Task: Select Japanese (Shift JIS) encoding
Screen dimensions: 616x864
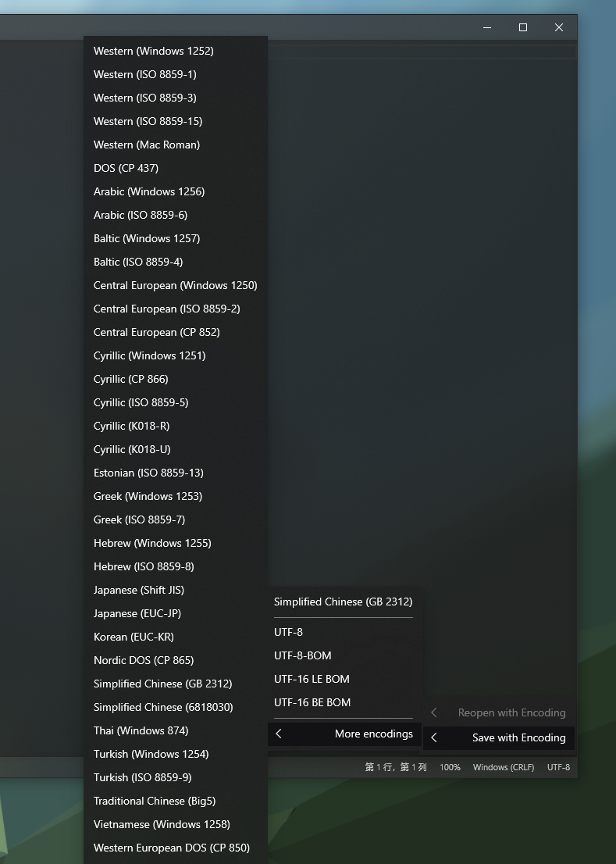Action: [176, 590]
